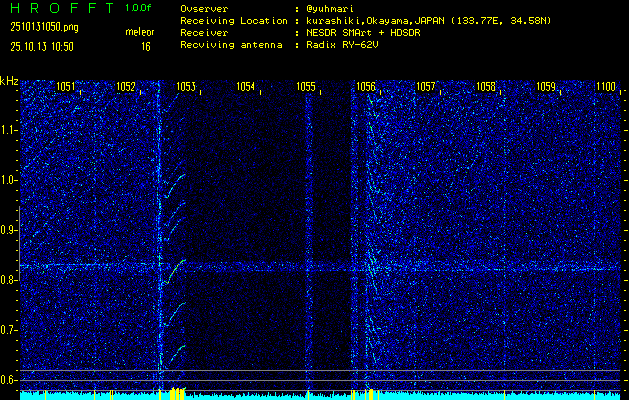Click the 'meteor' label

[x=140, y=32]
